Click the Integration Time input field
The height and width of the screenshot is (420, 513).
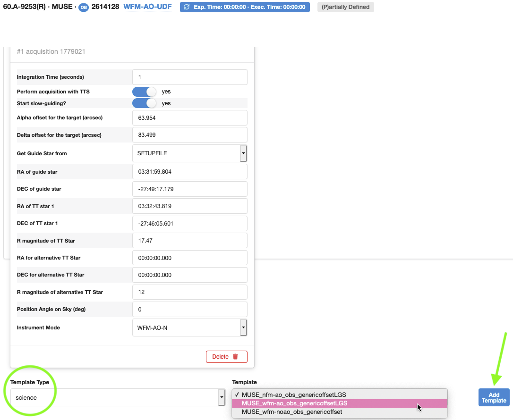click(190, 77)
